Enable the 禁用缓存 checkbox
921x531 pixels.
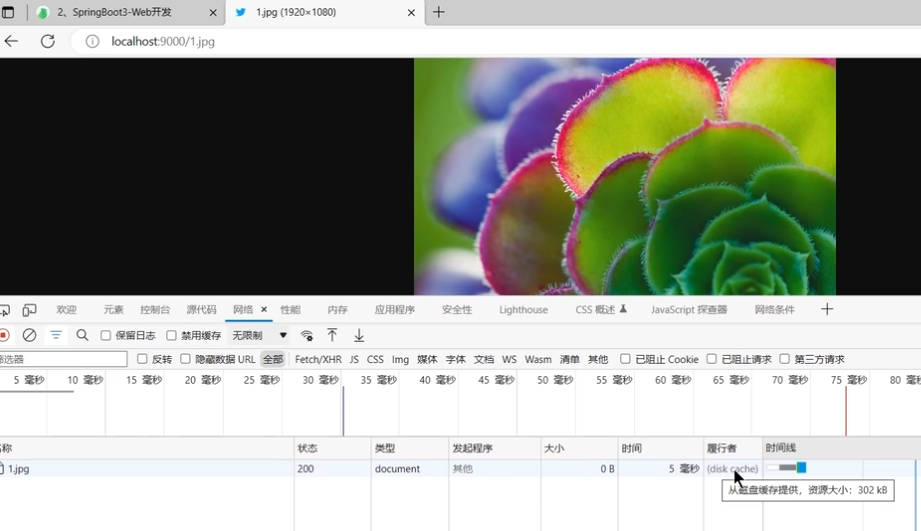pyautogui.click(x=172, y=335)
